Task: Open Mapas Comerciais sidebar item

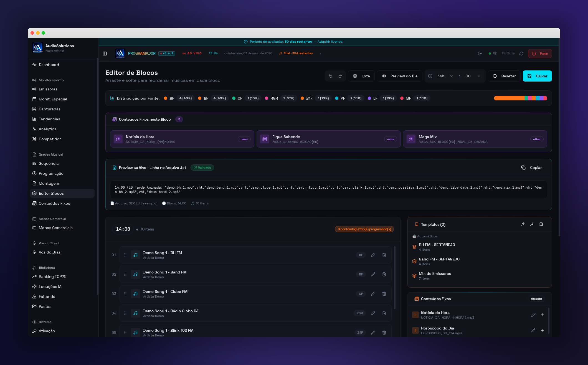Action: pos(62,228)
